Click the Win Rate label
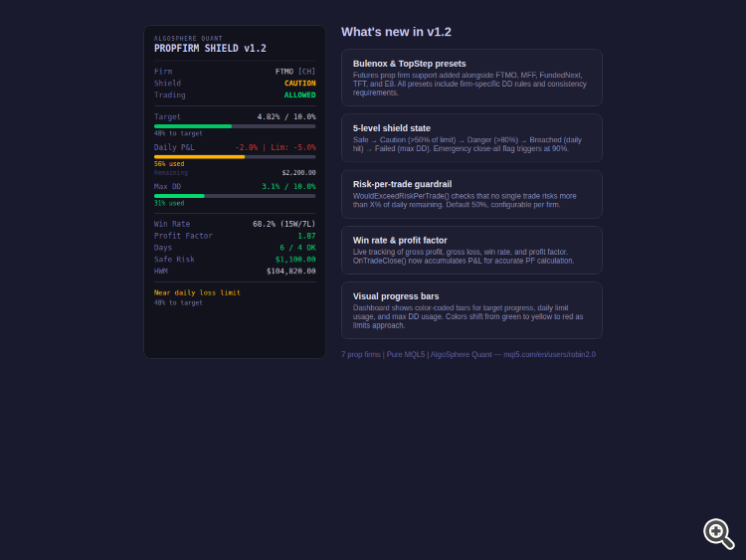 [172, 224]
